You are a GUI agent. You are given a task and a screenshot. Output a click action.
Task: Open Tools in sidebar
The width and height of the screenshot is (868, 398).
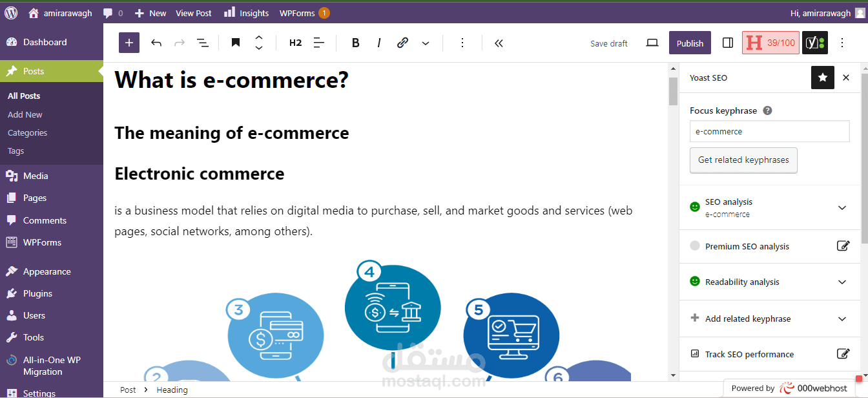point(52,337)
